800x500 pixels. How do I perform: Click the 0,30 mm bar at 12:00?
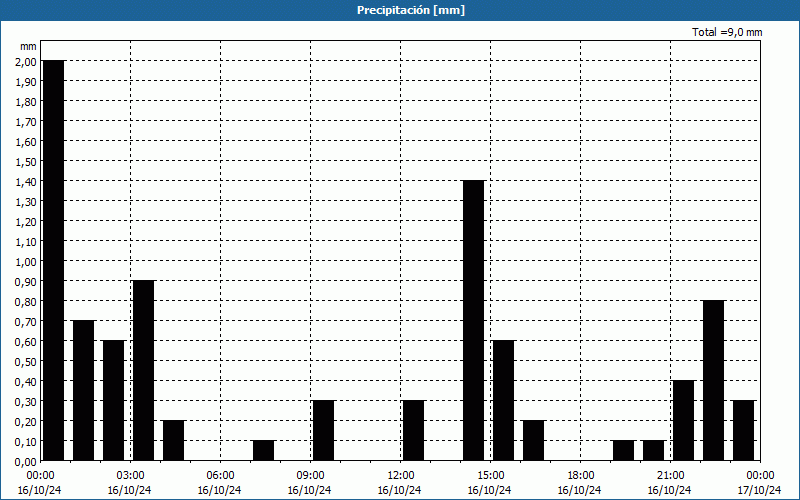click(x=413, y=431)
